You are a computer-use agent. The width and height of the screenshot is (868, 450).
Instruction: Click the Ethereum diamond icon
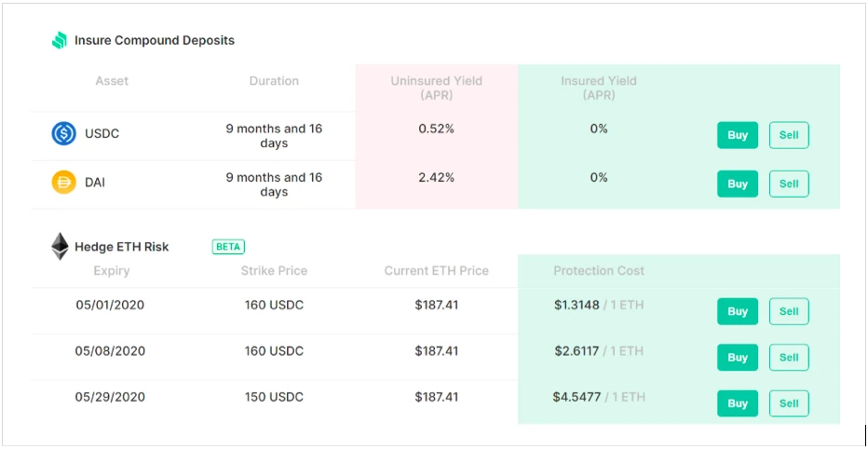coord(60,246)
